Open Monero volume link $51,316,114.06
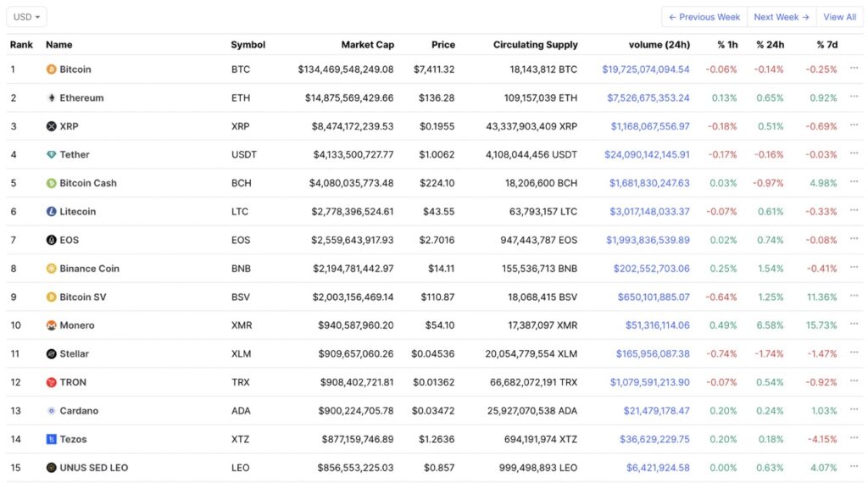 coord(658,325)
